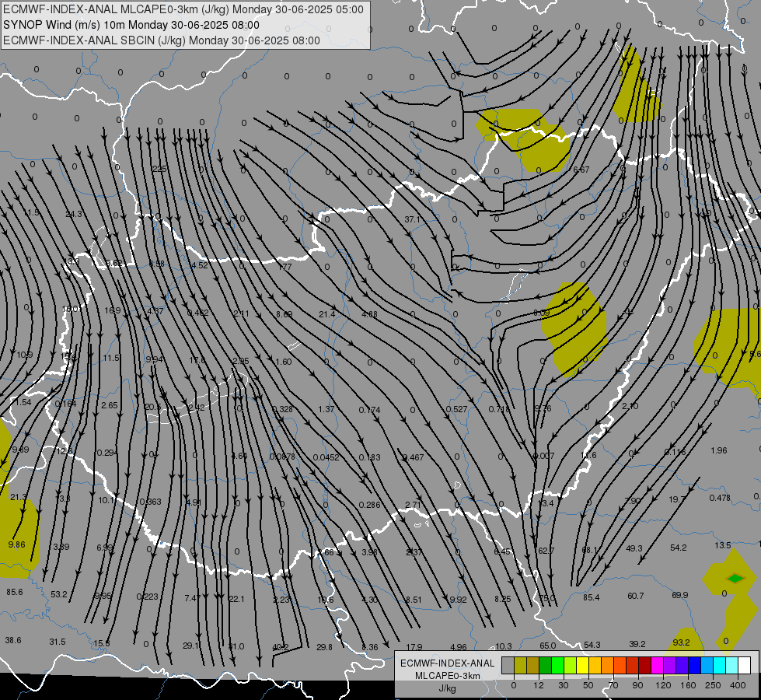The height and width of the screenshot is (700, 761).
Task: Click the map value 29.1
Action: tap(190, 646)
